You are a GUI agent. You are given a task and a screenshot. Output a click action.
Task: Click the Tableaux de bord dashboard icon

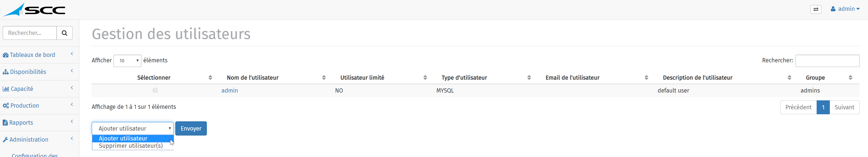[x=6, y=55]
